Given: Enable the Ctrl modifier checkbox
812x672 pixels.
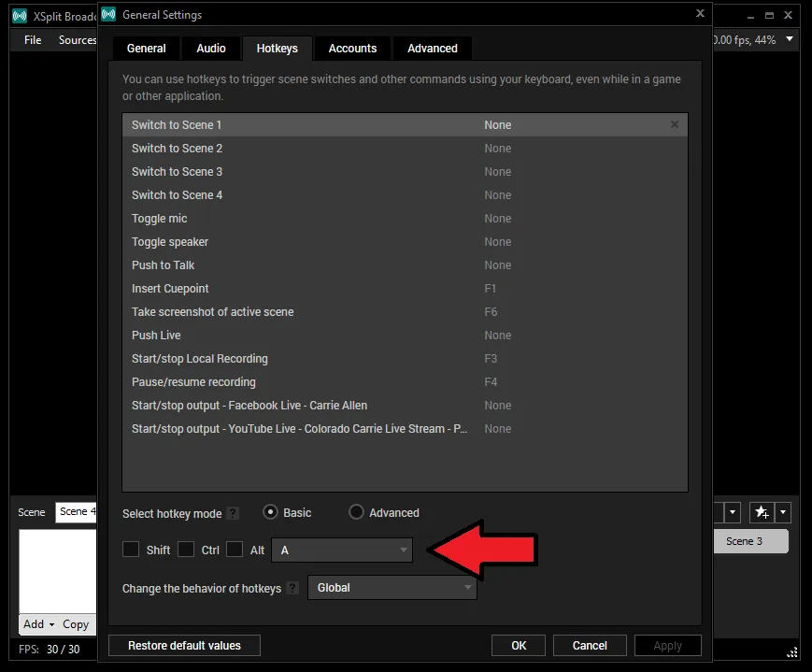Looking at the screenshot, I should tap(186, 550).
